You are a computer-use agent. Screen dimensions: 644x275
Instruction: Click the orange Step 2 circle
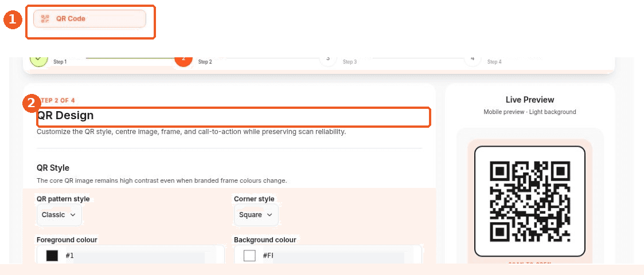point(183,61)
